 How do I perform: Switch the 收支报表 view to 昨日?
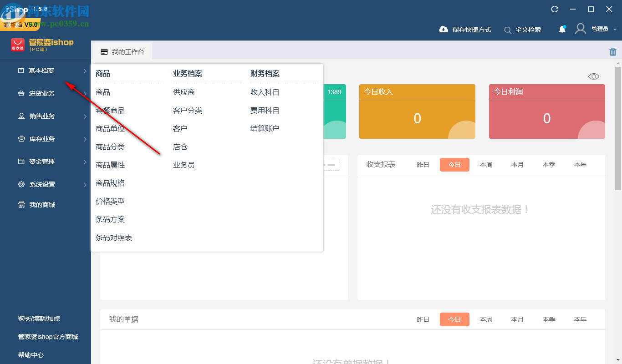[x=423, y=165]
